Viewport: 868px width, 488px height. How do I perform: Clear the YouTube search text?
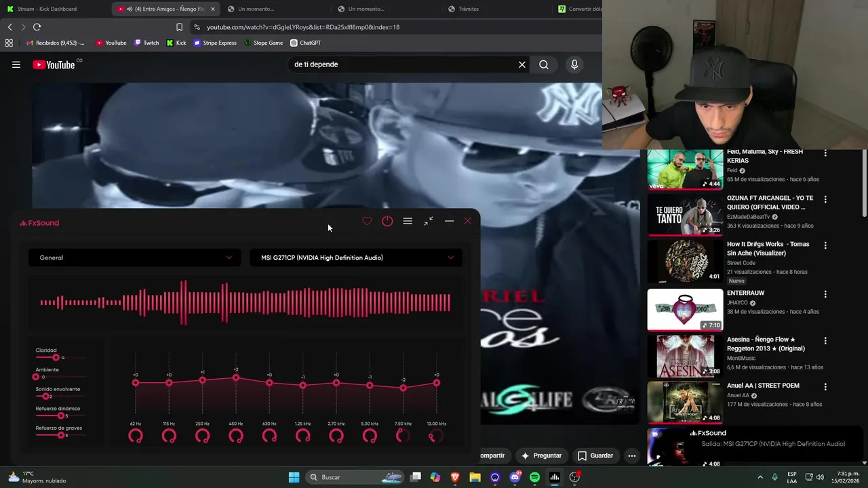[522, 64]
